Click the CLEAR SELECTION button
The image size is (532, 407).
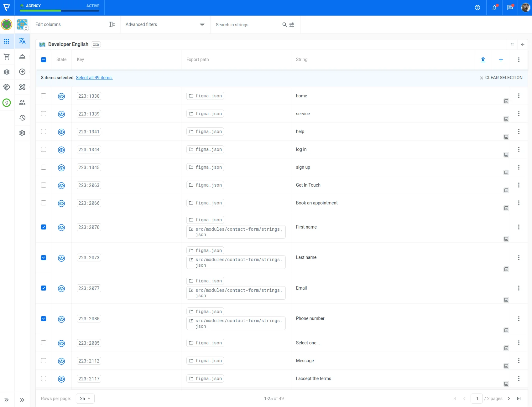pos(501,78)
